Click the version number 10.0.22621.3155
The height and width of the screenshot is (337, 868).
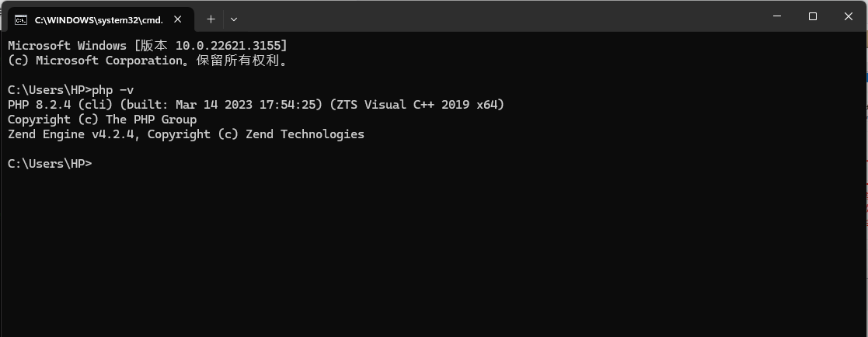(228, 45)
